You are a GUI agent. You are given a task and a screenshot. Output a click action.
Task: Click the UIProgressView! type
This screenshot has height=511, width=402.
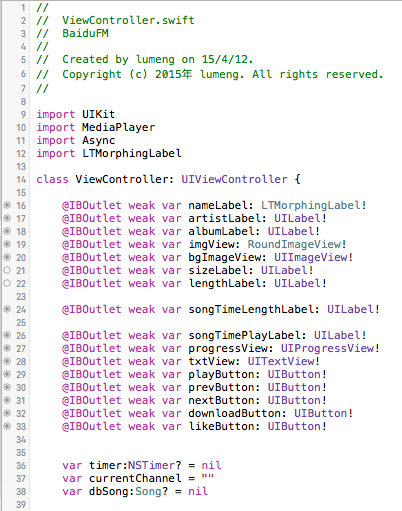pyautogui.click(x=330, y=348)
